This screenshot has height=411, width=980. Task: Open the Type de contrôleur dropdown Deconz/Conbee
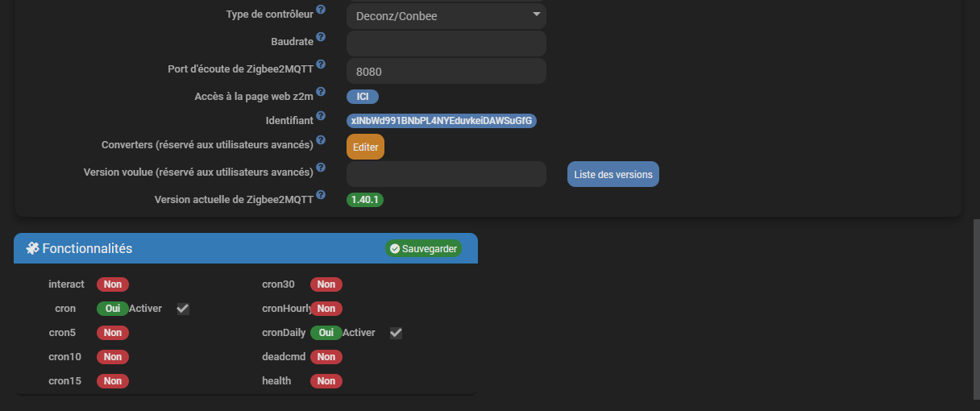point(446,16)
